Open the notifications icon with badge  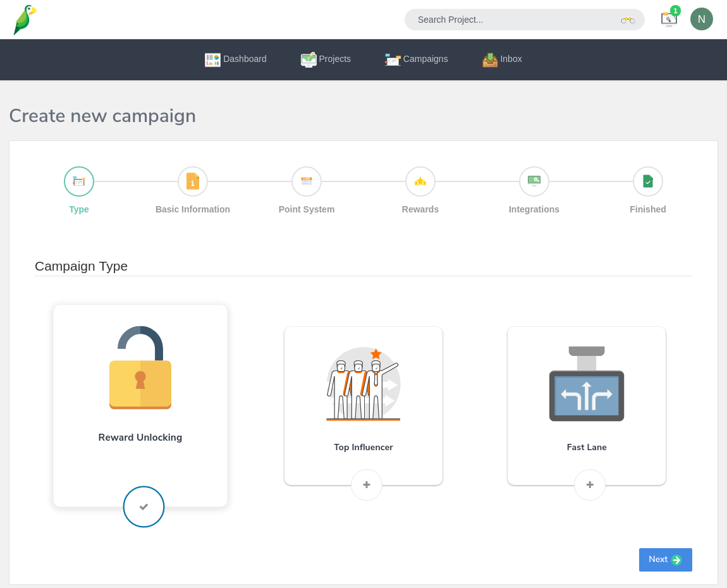coord(669,18)
